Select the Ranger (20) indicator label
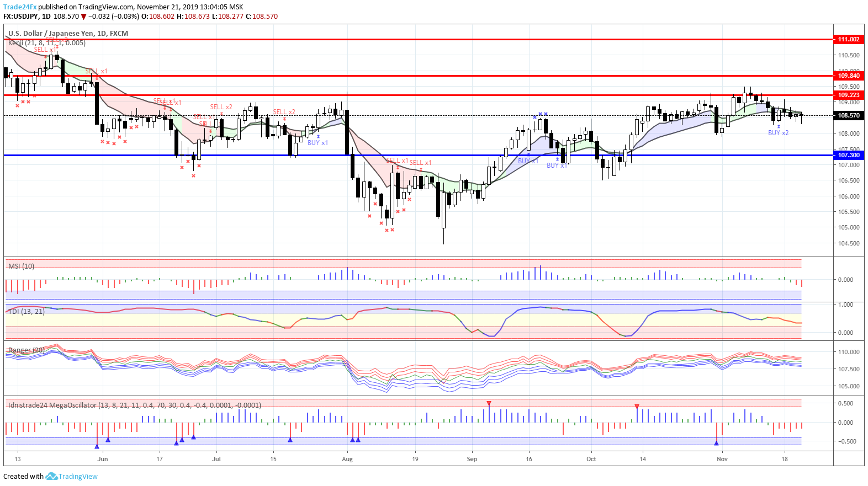 27,350
